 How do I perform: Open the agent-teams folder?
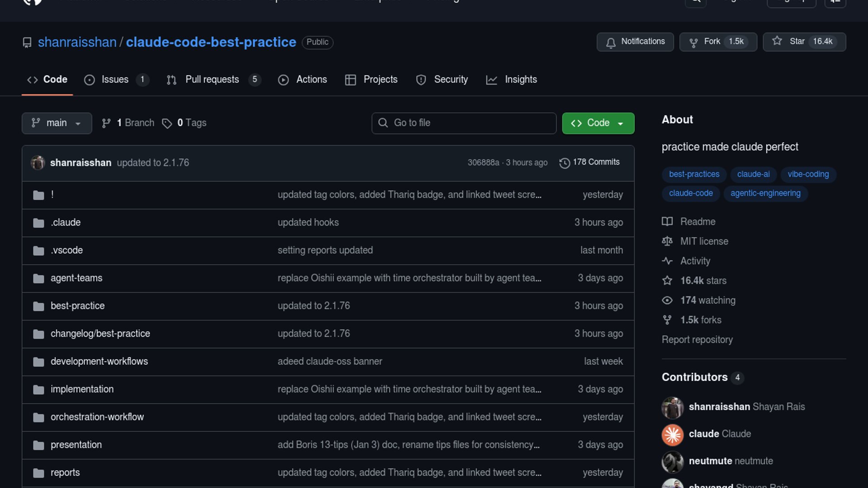tap(76, 278)
